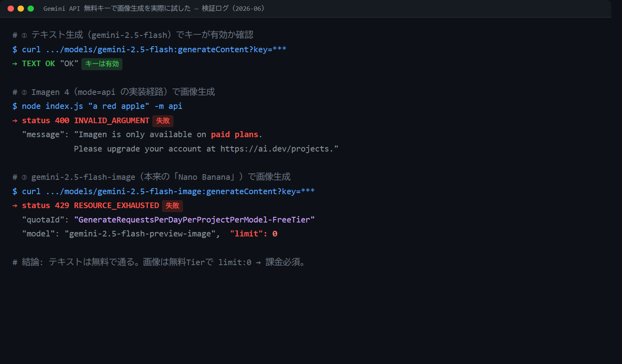Click the curl gemini-2.5-flash-image:generateContent command
Viewport: 622px width, 364px height.
coord(163,191)
